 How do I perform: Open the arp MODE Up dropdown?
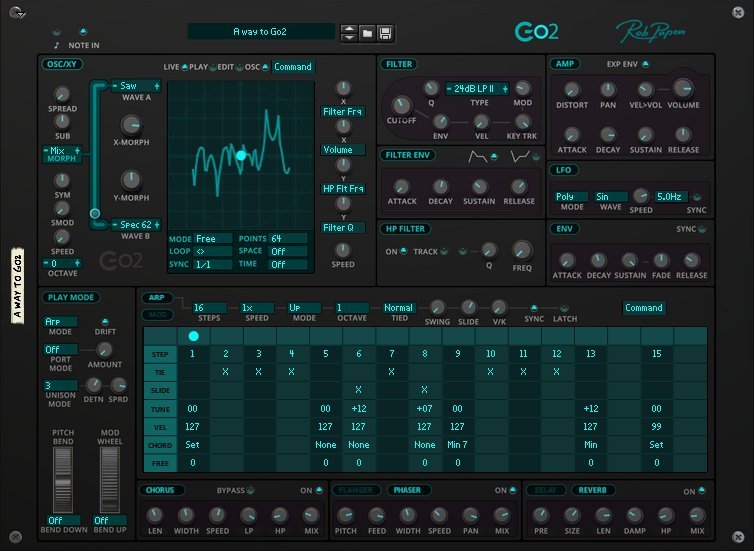(304, 308)
